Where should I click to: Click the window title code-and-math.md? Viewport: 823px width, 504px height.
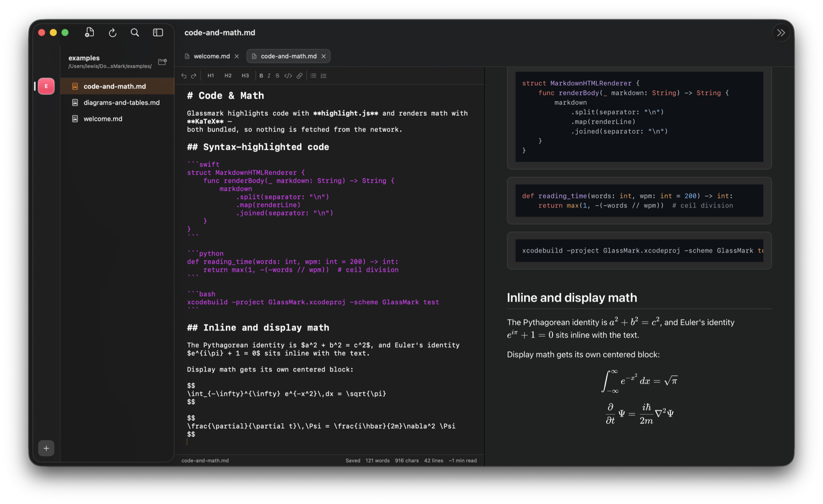coord(220,32)
